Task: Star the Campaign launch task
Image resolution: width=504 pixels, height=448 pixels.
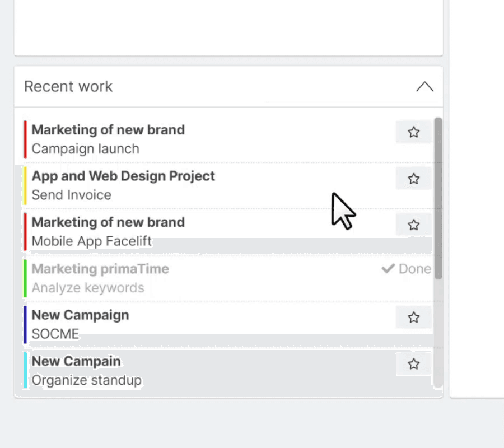Action: [x=413, y=132]
